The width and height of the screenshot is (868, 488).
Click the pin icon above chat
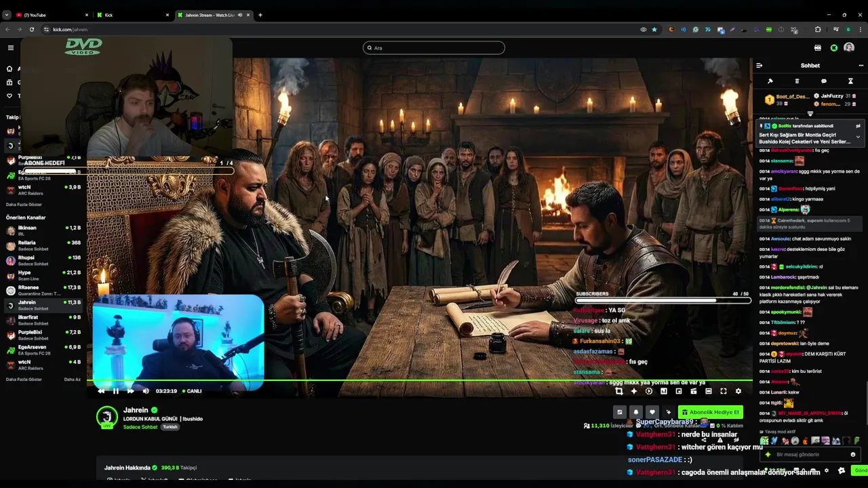coord(770,81)
